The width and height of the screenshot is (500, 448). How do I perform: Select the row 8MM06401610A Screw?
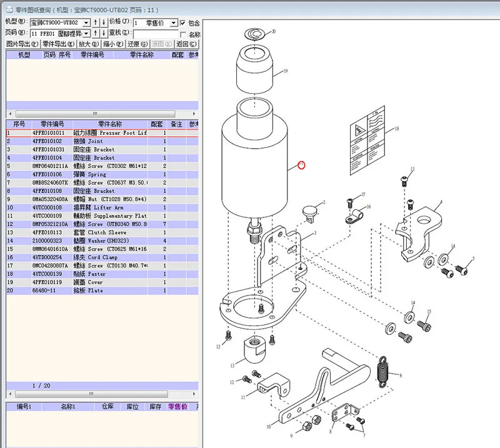tap(102, 249)
